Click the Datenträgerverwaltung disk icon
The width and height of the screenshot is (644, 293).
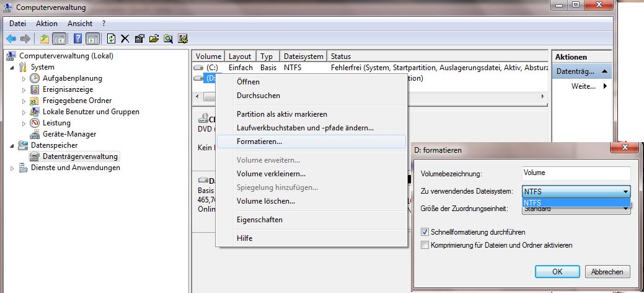click(35, 156)
